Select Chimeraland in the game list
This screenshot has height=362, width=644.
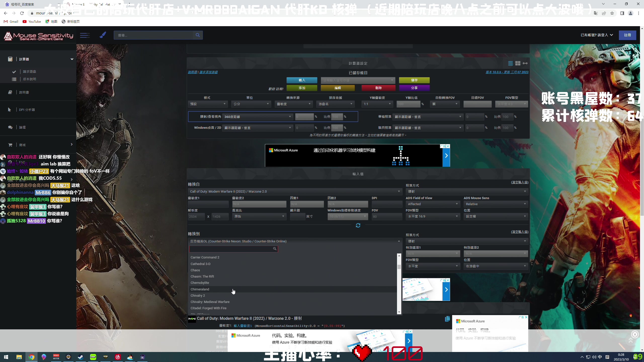tap(293, 289)
